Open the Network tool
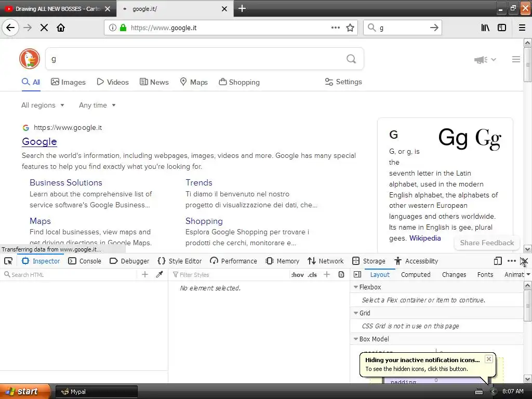This screenshot has height=399, width=532. pos(326,261)
